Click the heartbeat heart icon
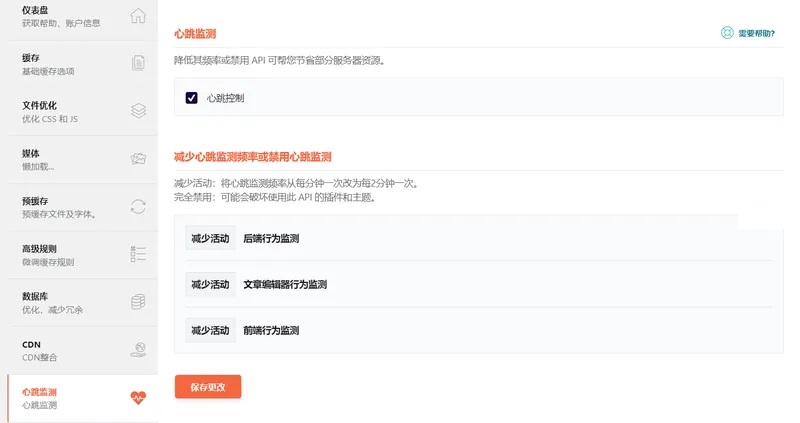This screenshot has width=800, height=423. (x=138, y=397)
